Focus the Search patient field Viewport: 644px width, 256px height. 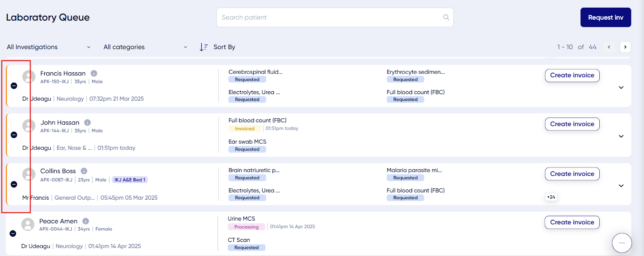(335, 17)
